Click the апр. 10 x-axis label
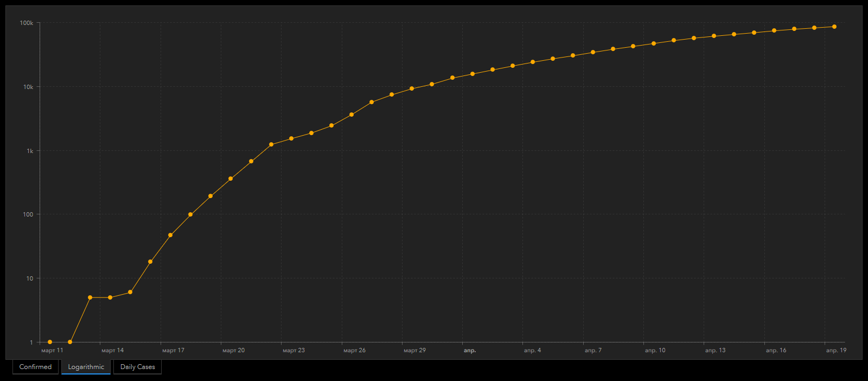Screen dimensions: 868x381 (655, 351)
